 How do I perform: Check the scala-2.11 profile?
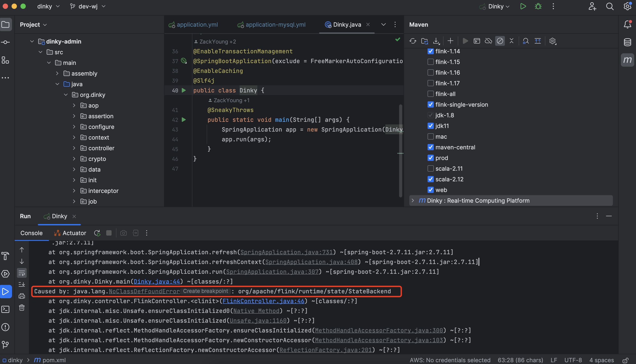tap(430, 168)
